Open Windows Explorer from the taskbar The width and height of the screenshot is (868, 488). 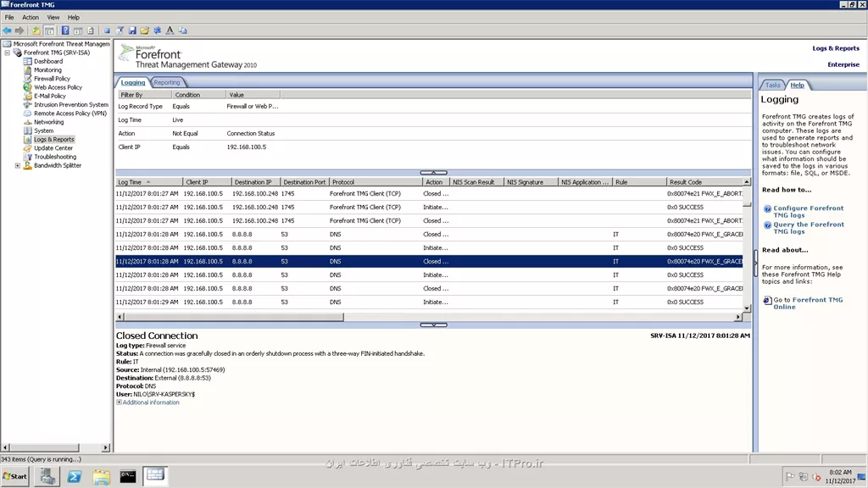point(102,476)
